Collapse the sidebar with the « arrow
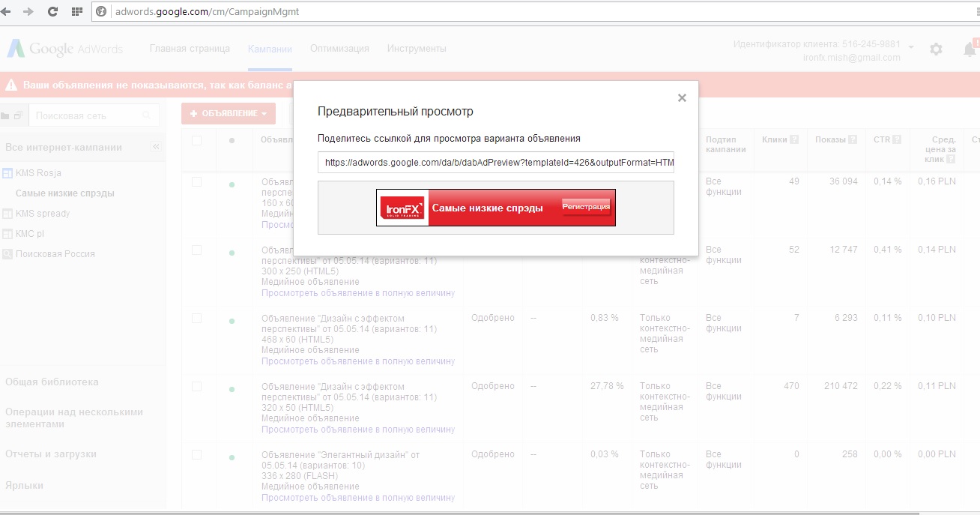Image resolution: width=980 pixels, height=515 pixels. coord(157,147)
